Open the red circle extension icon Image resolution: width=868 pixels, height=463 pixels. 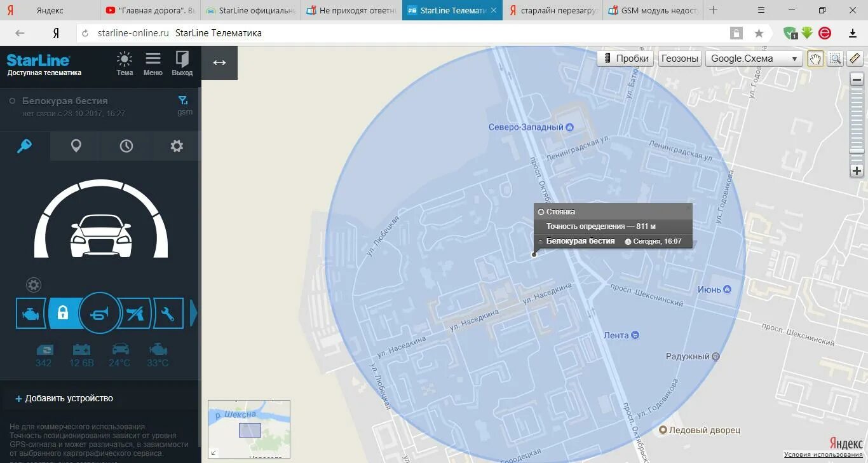tap(825, 33)
